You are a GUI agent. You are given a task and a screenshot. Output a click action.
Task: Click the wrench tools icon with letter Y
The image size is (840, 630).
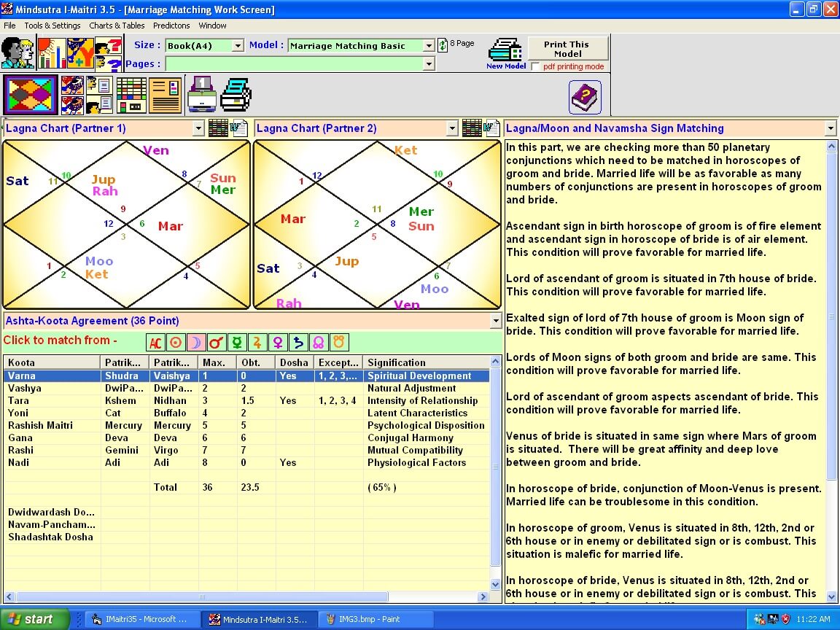pos(80,52)
